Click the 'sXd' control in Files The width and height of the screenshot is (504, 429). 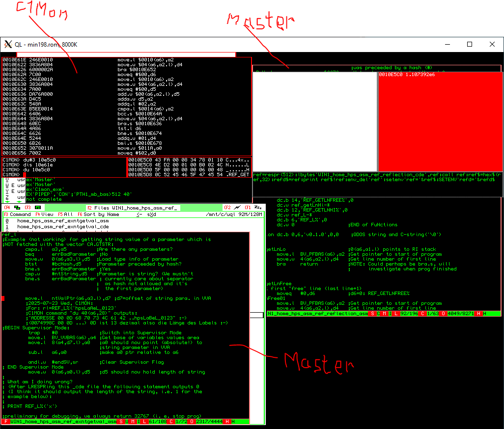tap(151, 214)
